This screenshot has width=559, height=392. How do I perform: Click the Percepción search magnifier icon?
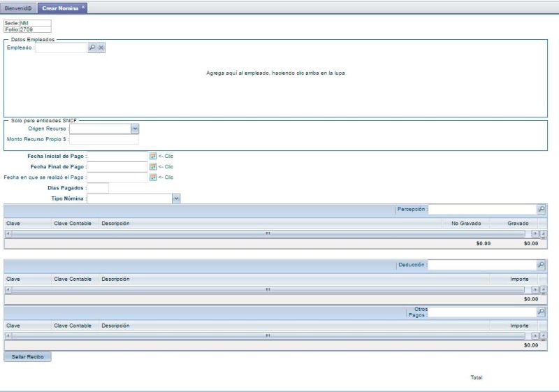pyautogui.click(x=541, y=209)
